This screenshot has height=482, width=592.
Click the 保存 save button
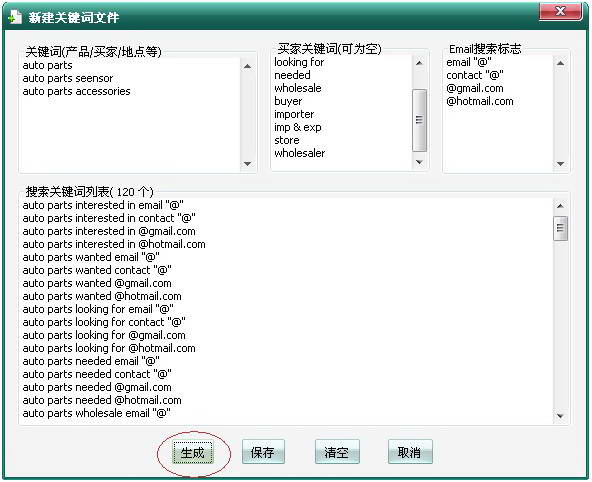pos(263,452)
